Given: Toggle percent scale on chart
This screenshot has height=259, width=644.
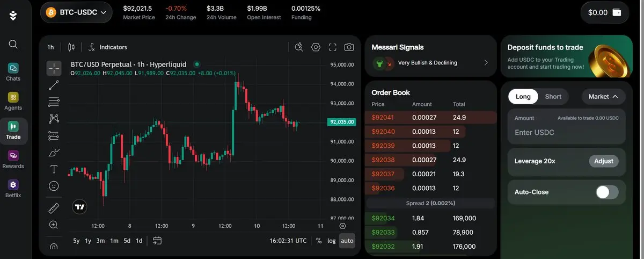Looking at the screenshot, I should coord(319,241).
